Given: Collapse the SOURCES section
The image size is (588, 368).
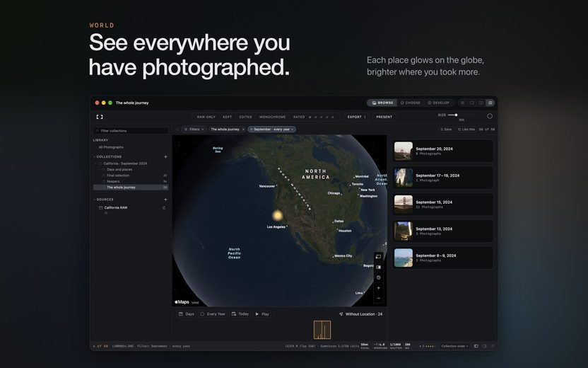Looking at the screenshot, I should click(x=94, y=200).
